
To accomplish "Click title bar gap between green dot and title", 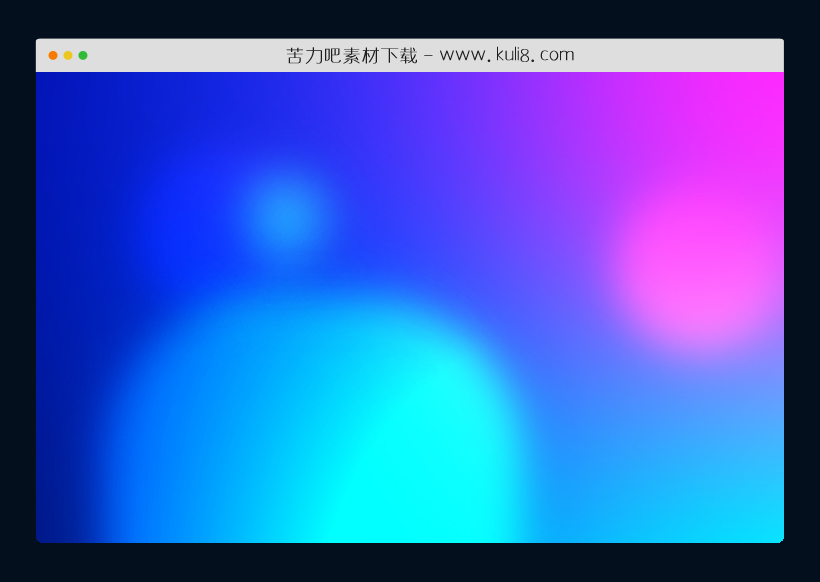I will pos(180,56).
